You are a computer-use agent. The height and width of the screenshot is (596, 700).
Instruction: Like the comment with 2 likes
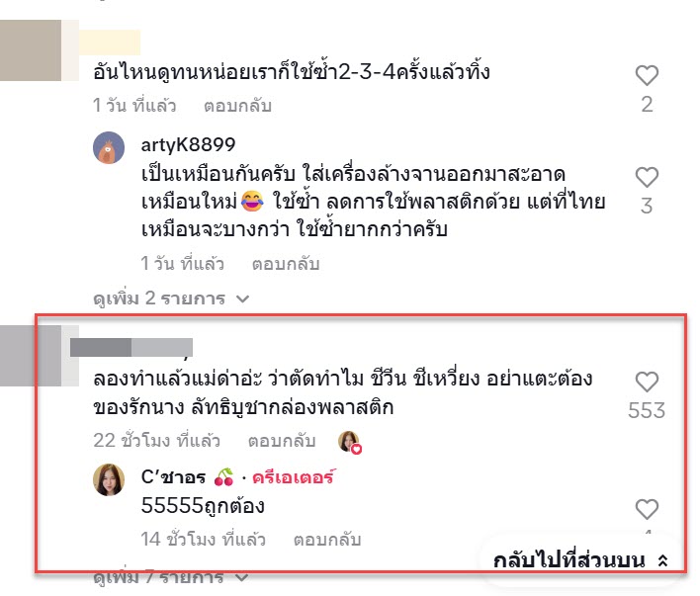click(647, 75)
